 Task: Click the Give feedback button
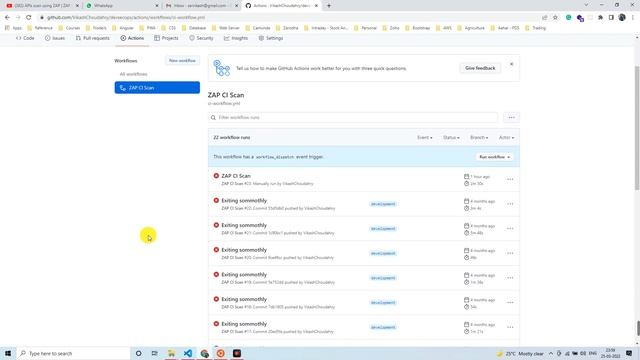pos(480,68)
